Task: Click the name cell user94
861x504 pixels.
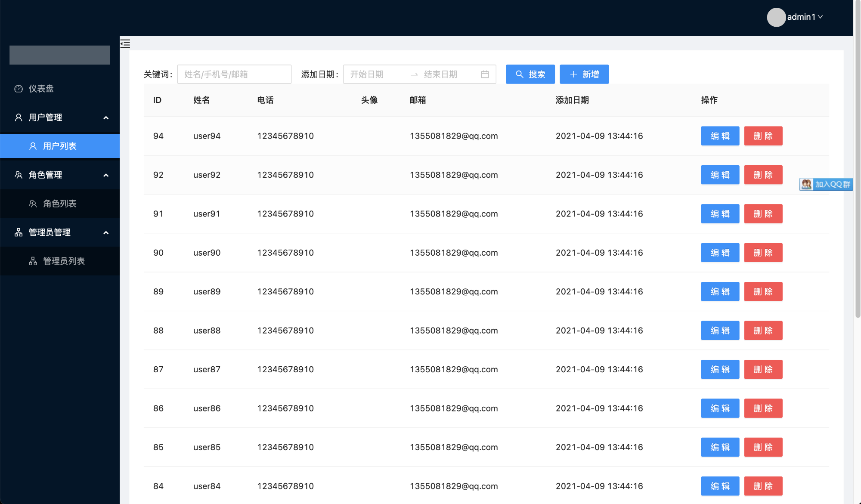Action: click(x=207, y=136)
